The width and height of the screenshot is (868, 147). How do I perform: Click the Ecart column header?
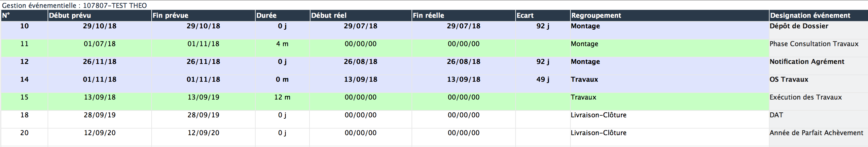(x=542, y=15)
